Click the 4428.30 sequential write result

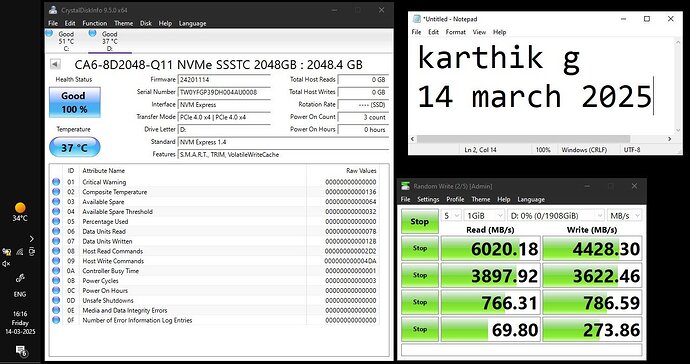[592, 249]
